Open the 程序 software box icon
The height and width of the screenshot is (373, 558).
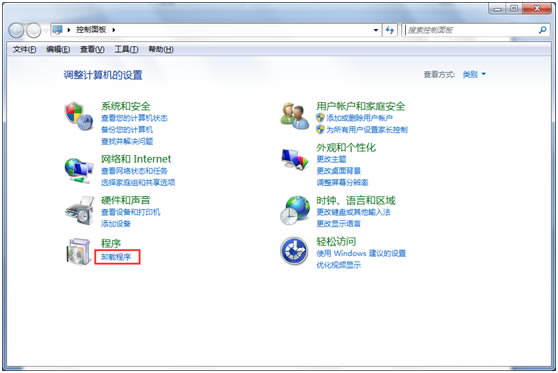pyautogui.click(x=79, y=251)
